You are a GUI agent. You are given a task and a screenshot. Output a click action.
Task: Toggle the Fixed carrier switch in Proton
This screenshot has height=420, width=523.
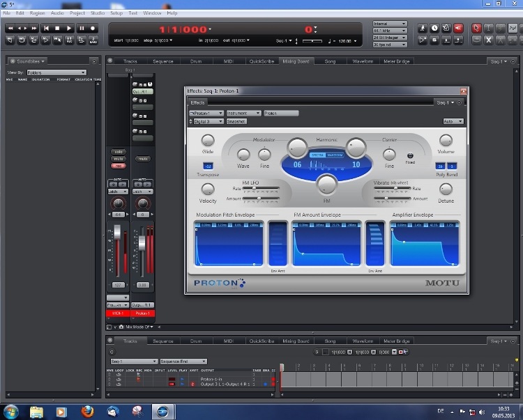410,155
